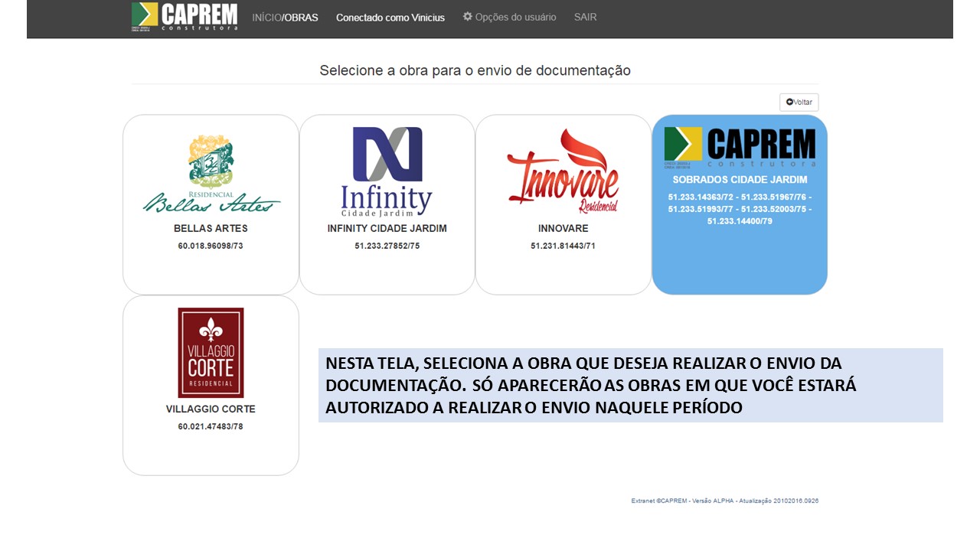
Task: Click VILLAGGIO CORTE number 60.021.47483/78
Action: [211, 426]
